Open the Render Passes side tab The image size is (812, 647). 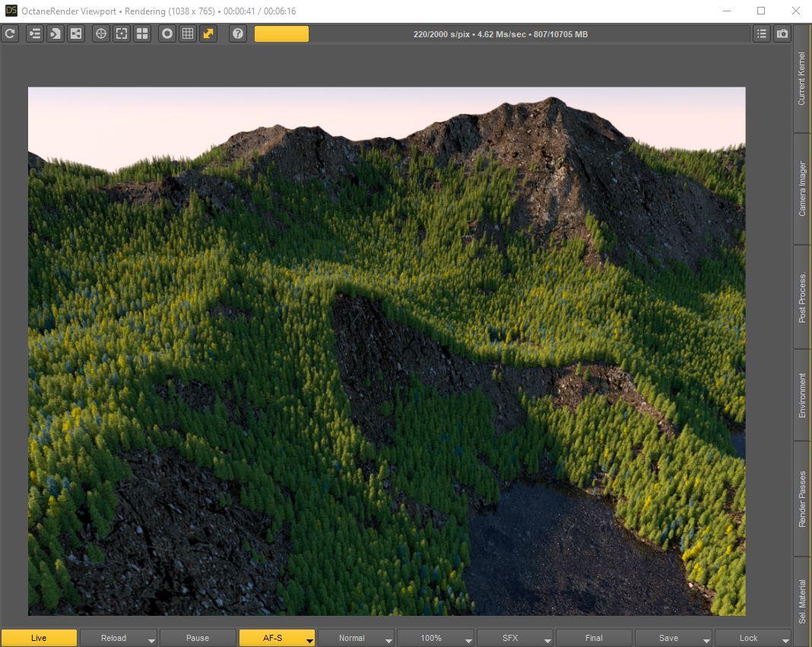click(x=802, y=500)
